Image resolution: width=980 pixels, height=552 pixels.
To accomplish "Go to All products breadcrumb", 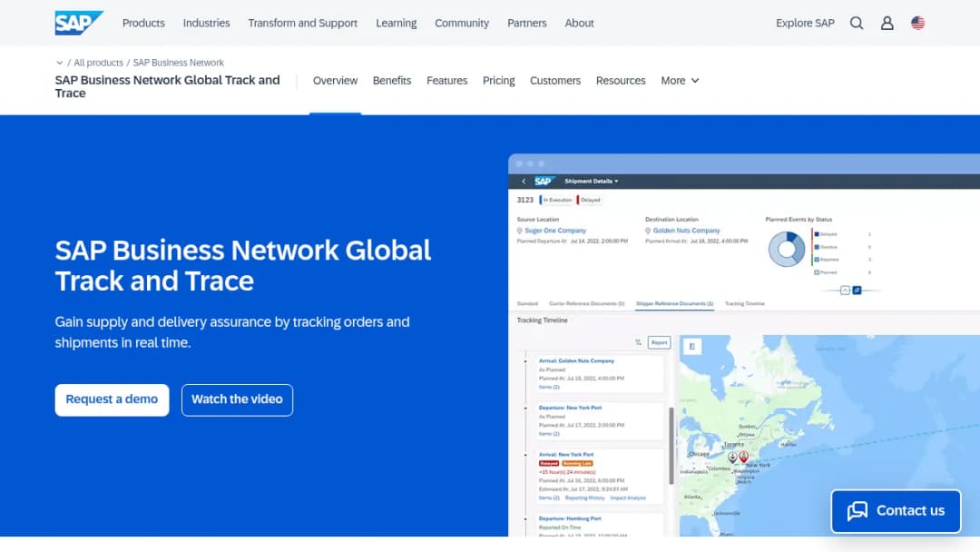I will pos(99,63).
